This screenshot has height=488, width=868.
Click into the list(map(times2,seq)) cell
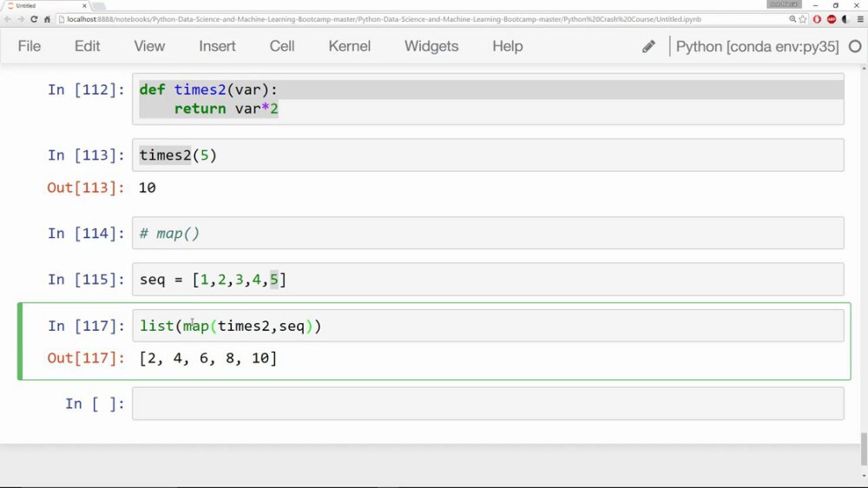[x=488, y=326]
